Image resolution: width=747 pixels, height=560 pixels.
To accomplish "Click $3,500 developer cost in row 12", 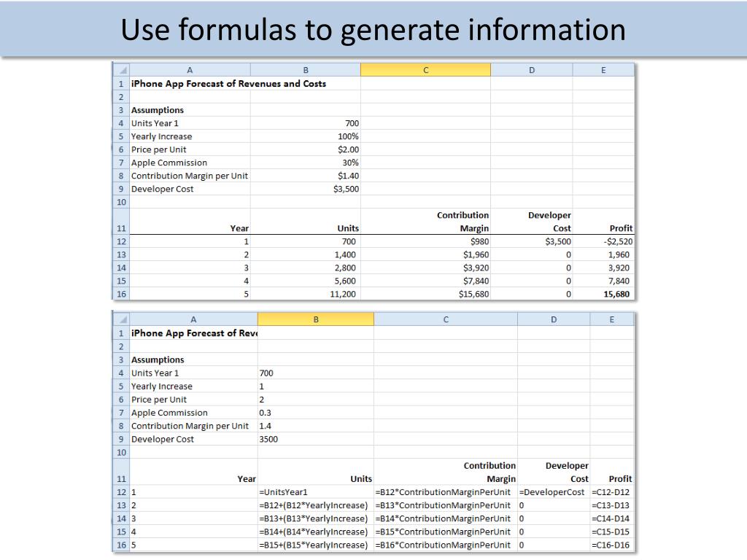I will tap(558, 241).
